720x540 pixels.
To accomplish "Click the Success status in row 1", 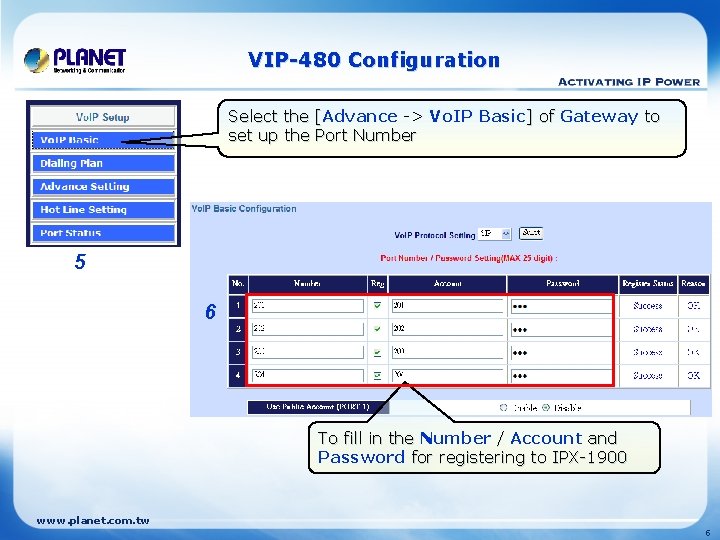I will click(x=647, y=306).
